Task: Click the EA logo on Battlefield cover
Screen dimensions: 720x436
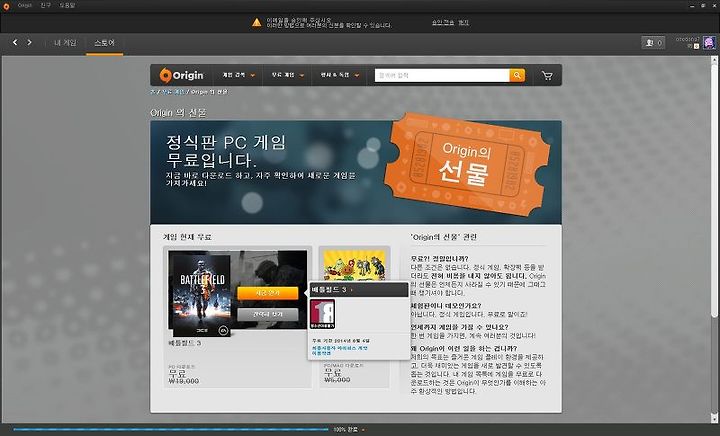Action: tap(223, 330)
